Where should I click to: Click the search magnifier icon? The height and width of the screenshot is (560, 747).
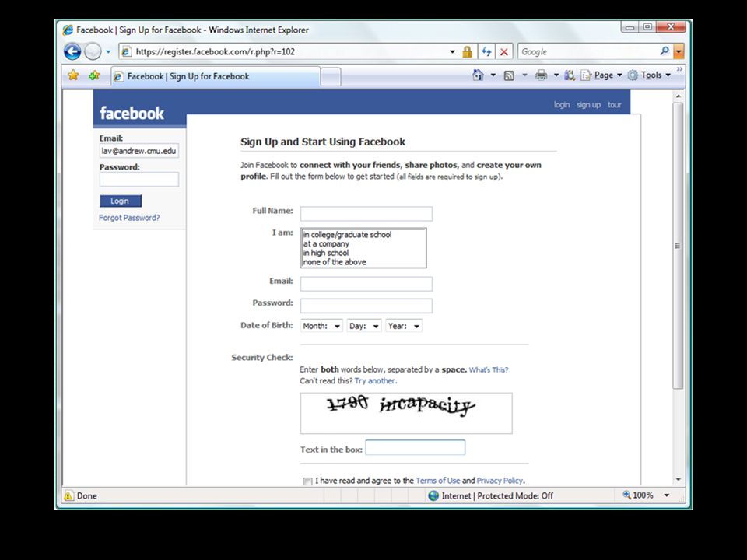click(x=665, y=51)
